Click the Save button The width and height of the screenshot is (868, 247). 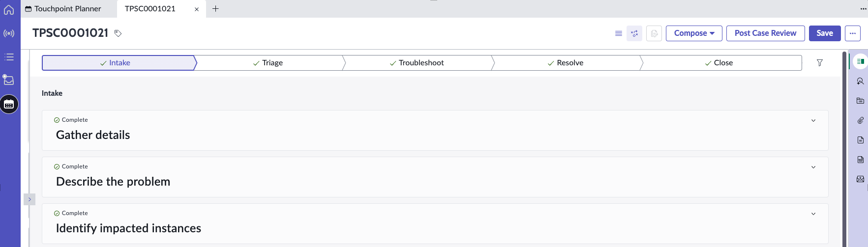tap(825, 33)
